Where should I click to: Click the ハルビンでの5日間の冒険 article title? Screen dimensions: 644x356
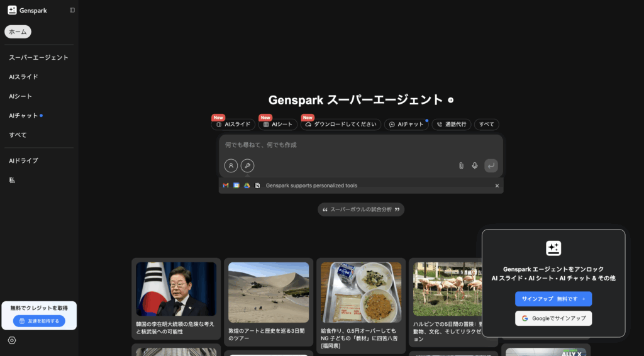click(x=447, y=331)
